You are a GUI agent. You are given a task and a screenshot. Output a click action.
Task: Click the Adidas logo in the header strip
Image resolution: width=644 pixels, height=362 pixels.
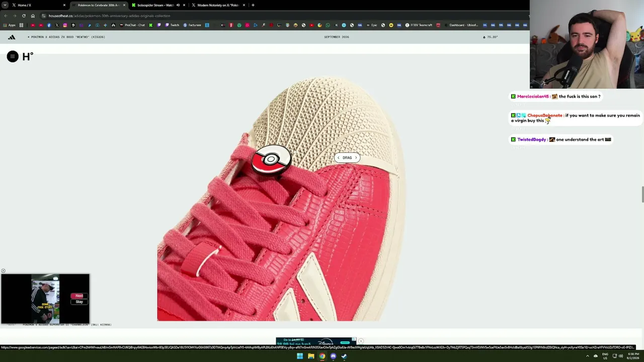[x=12, y=37]
